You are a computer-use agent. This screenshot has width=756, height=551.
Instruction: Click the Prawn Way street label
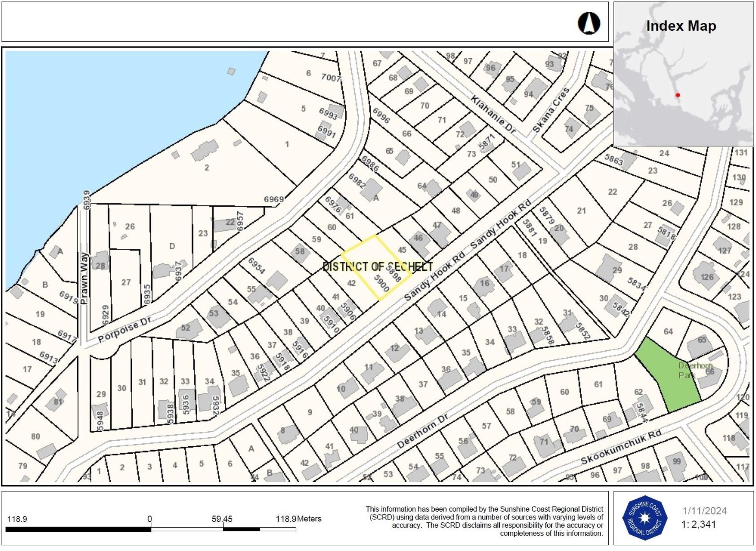(x=83, y=279)
